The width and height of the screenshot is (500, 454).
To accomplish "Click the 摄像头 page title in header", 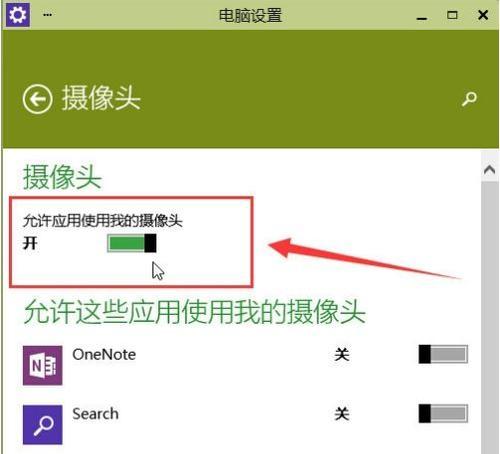I will click(101, 98).
